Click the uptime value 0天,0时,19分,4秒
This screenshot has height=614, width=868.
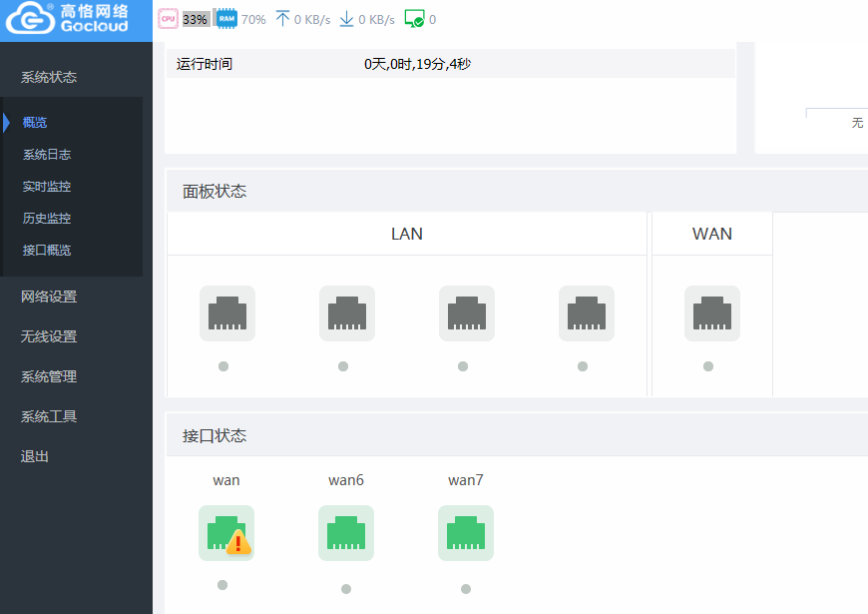pyautogui.click(x=417, y=64)
